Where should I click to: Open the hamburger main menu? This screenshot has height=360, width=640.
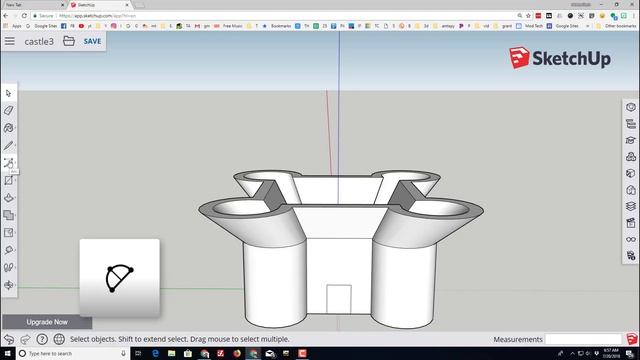tap(10, 41)
